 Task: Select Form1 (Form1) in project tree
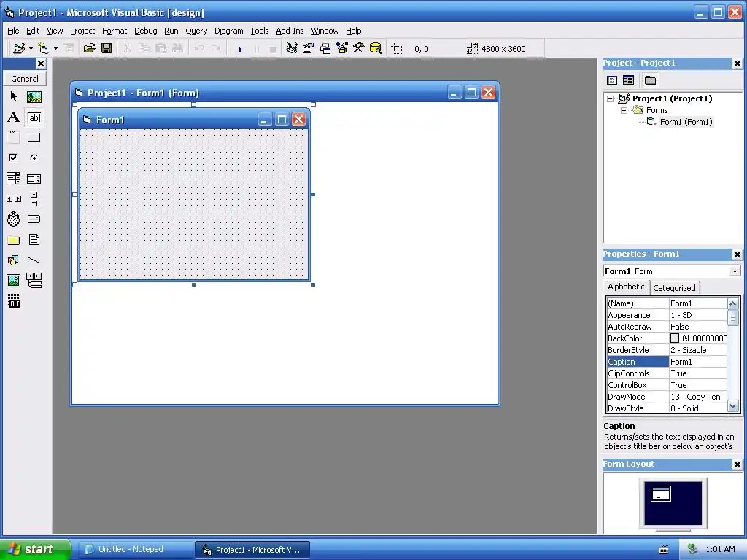pyautogui.click(x=686, y=122)
